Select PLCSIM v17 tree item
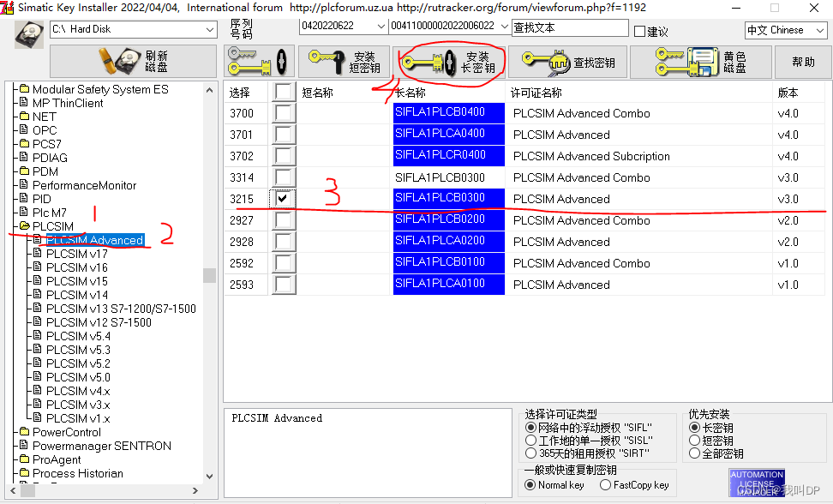833x504 pixels. pos(77,255)
